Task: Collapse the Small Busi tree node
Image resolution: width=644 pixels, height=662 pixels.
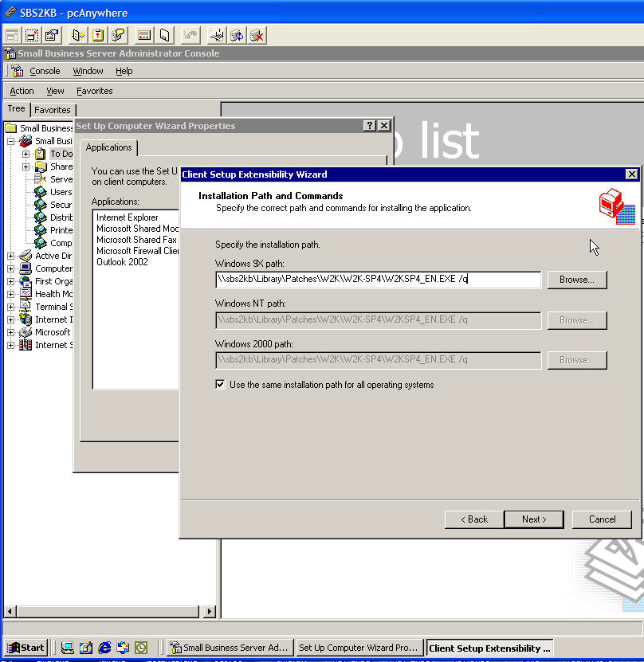Action: 11,141
